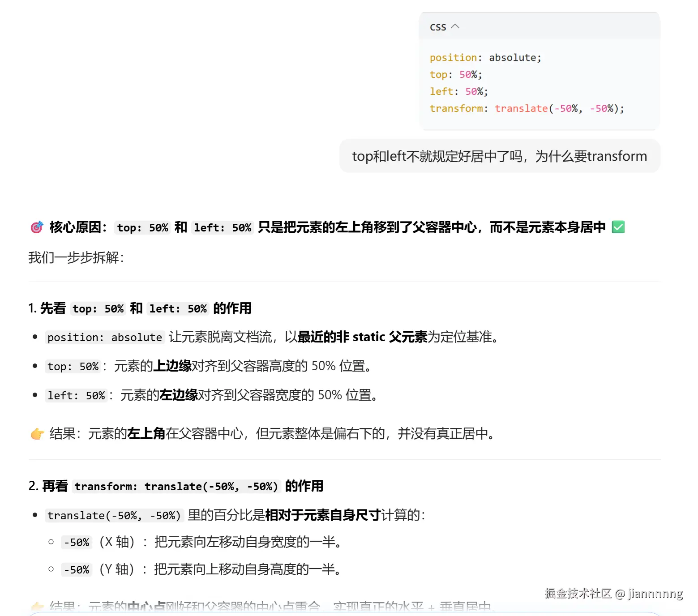Click the transform: translate(-50%, -50%) code line
The image size is (698, 616).
[x=527, y=108]
